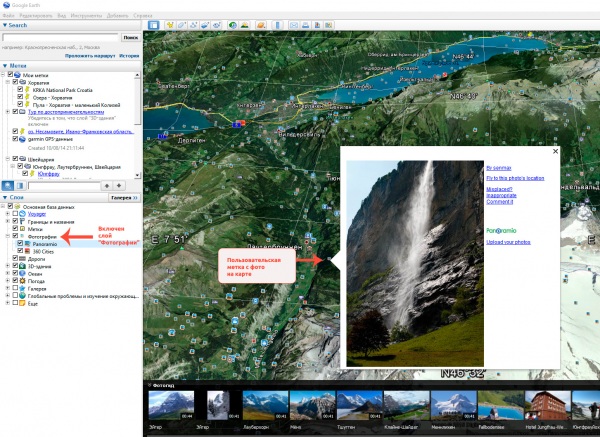Click the planet switch (Saturn) icon
The width and height of the screenshot is (600, 437).
click(x=261, y=25)
